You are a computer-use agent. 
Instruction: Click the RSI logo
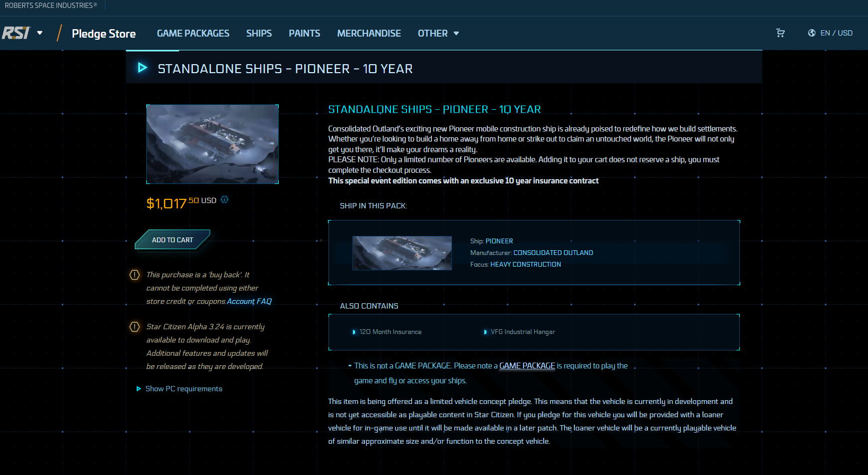coord(16,33)
